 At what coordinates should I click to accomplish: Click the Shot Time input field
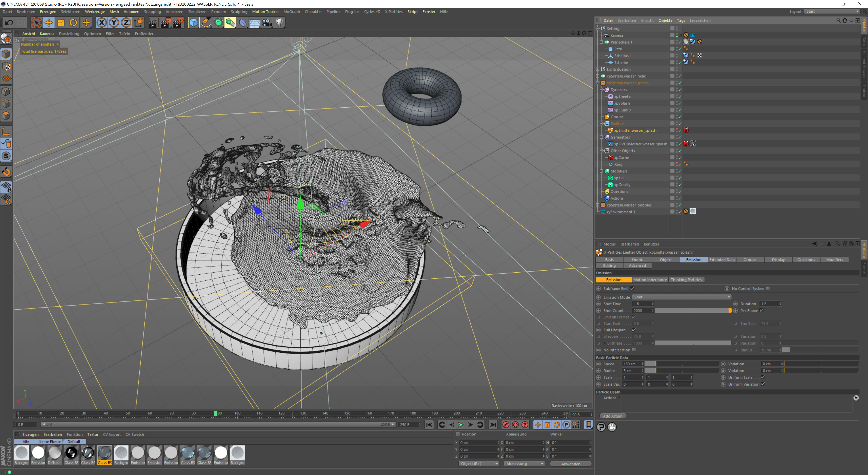643,304
